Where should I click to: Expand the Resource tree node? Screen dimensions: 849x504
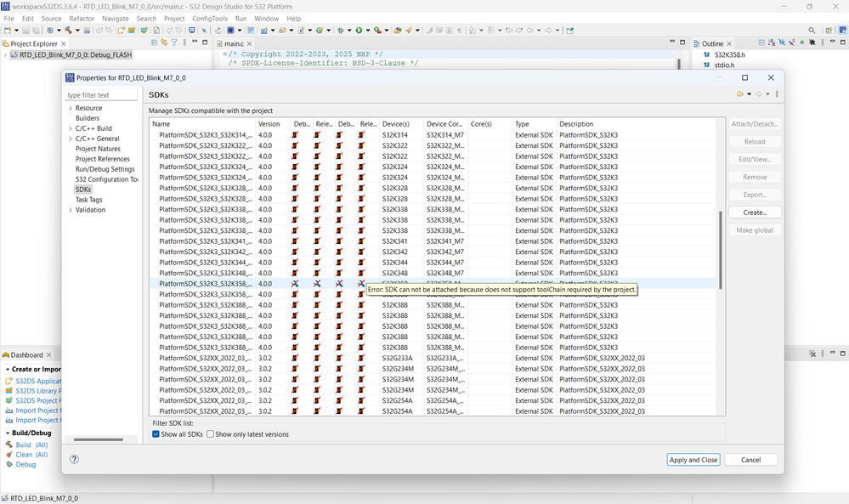71,108
